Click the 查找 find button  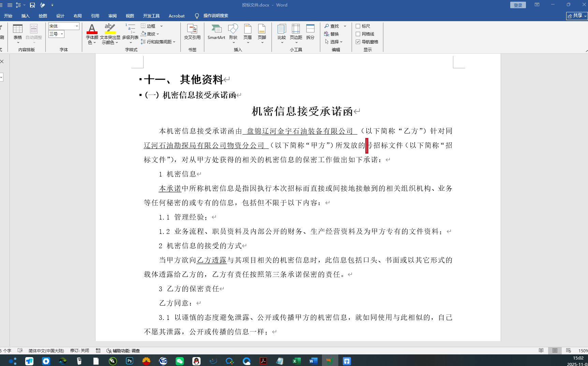332,26
